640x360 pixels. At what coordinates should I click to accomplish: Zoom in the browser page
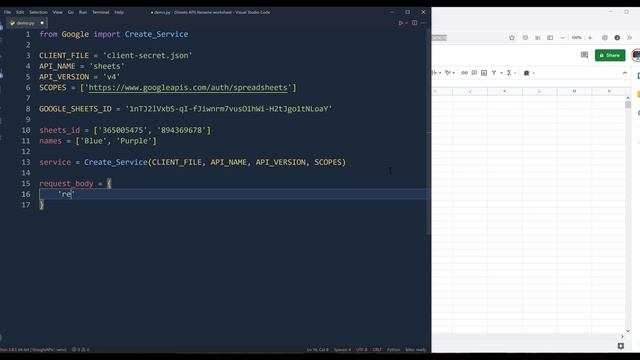[590, 38]
